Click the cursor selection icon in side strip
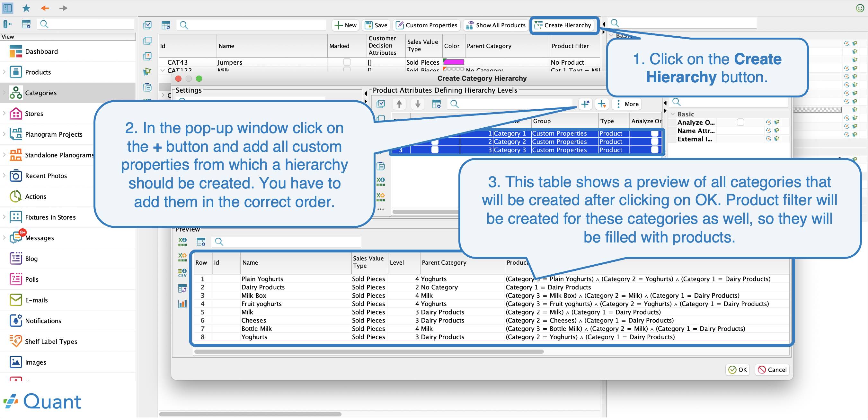 pos(147,72)
